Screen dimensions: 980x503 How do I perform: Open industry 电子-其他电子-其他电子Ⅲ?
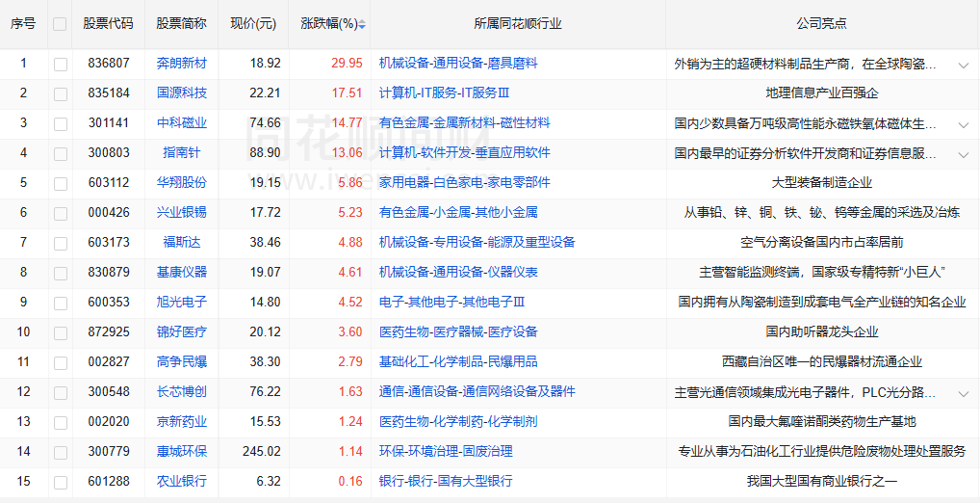tap(451, 303)
